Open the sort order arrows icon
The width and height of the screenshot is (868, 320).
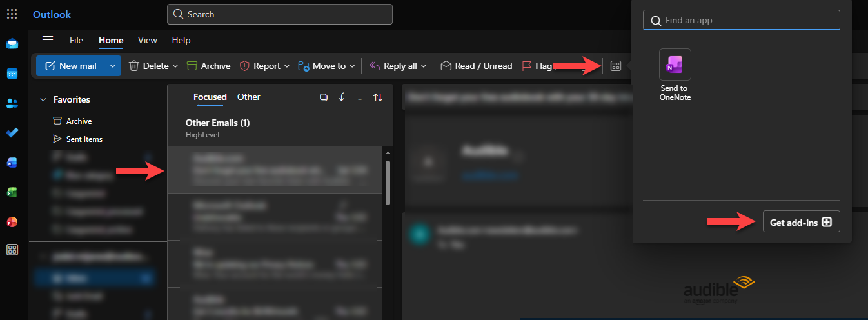click(x=378, y=97)
